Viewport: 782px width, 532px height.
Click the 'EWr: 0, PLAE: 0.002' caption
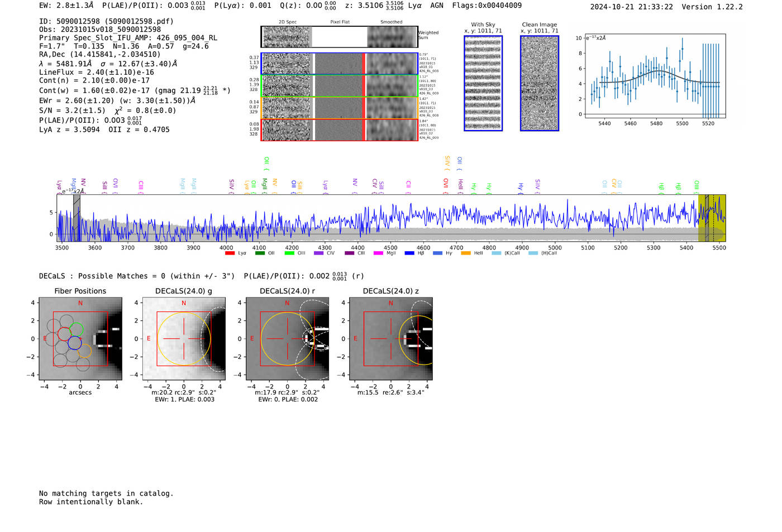click(288, 400)
